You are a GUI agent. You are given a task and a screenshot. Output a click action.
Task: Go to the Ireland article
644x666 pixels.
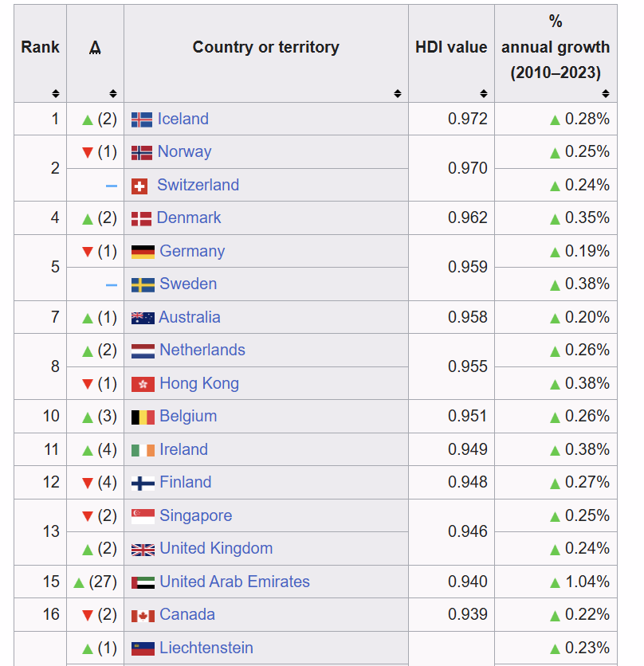click(x=183, y=450)
